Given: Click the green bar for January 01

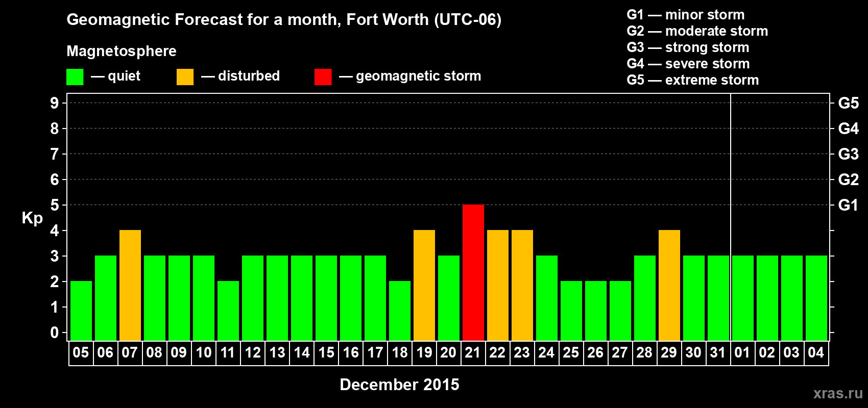Looking at the screenshot, I should pyautogui.click(x=743, y=298).
